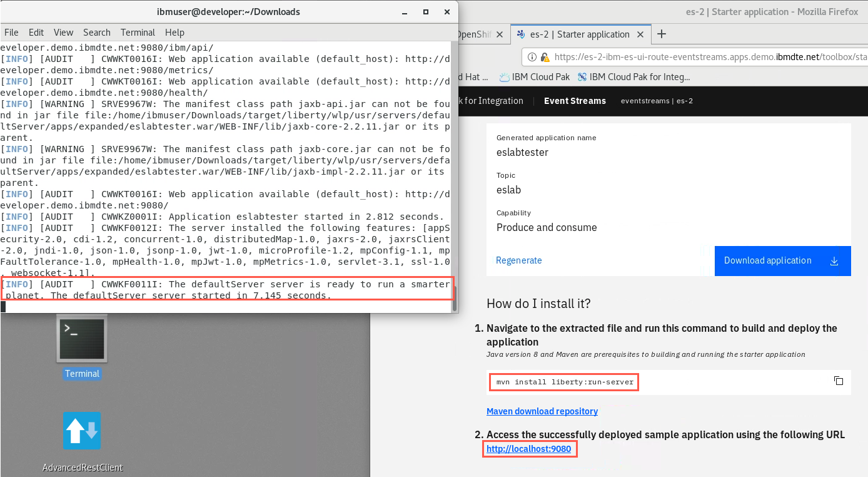Viewport: 868px width, 477px height.
Task: Click the 'eslabtester' generated application name
Action: coord(522,152)
